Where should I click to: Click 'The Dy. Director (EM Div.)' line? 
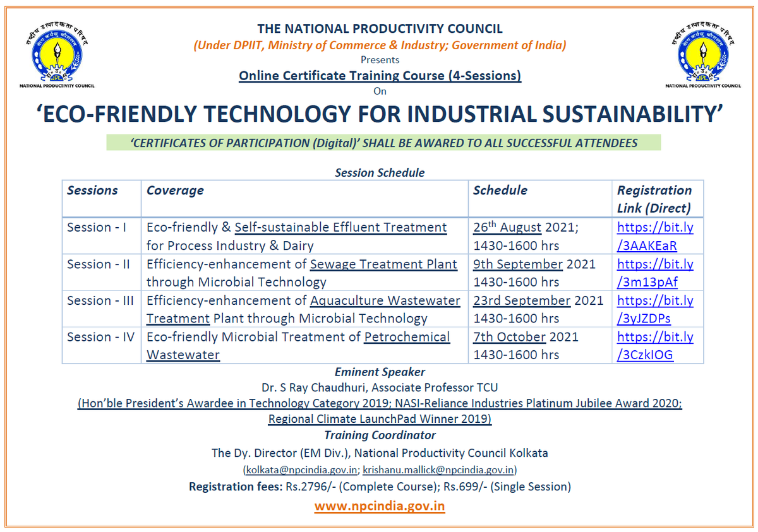point(380,452)
